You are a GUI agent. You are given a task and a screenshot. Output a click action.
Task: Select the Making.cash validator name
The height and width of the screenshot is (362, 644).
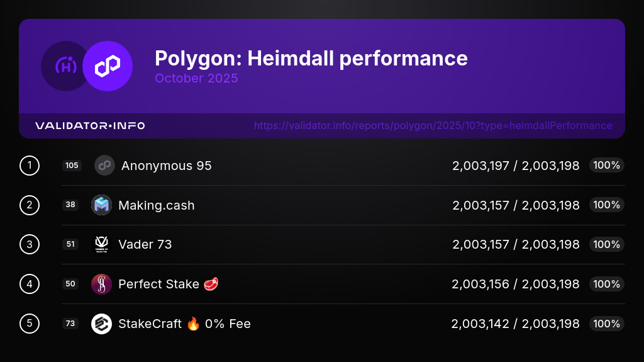tap(156, 205)
